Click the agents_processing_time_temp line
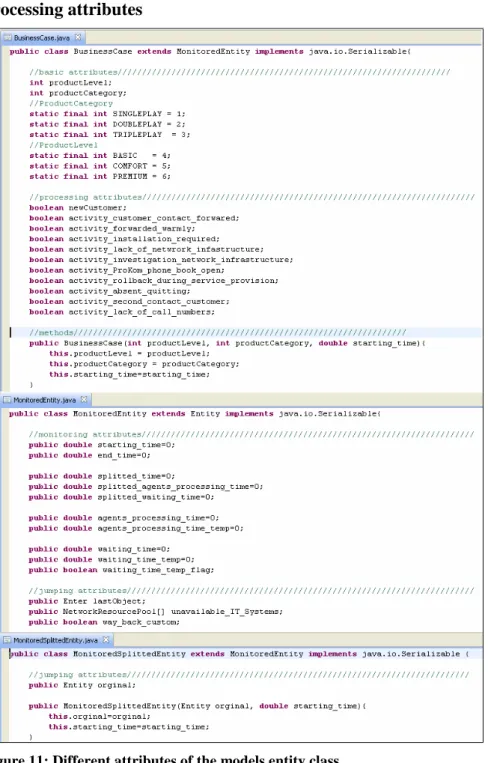The height and width of the screenshot is (763, 488). coord(136,528)
